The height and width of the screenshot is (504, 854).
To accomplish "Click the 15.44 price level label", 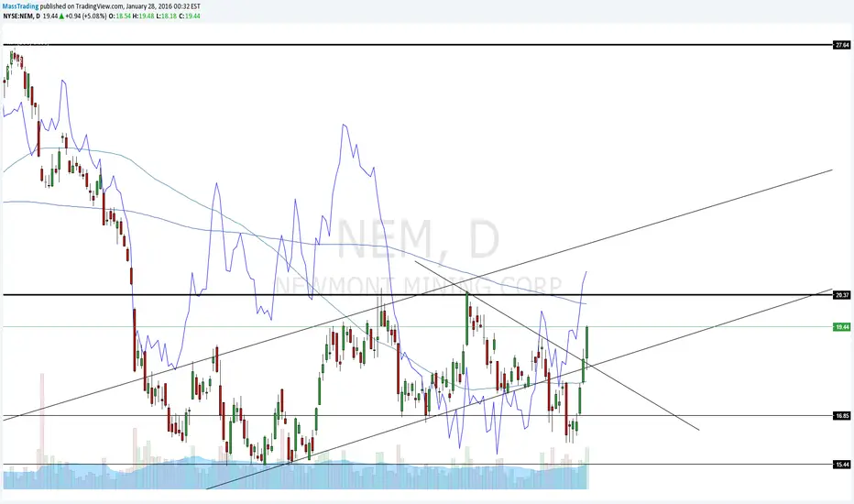I will pos(842,465).
